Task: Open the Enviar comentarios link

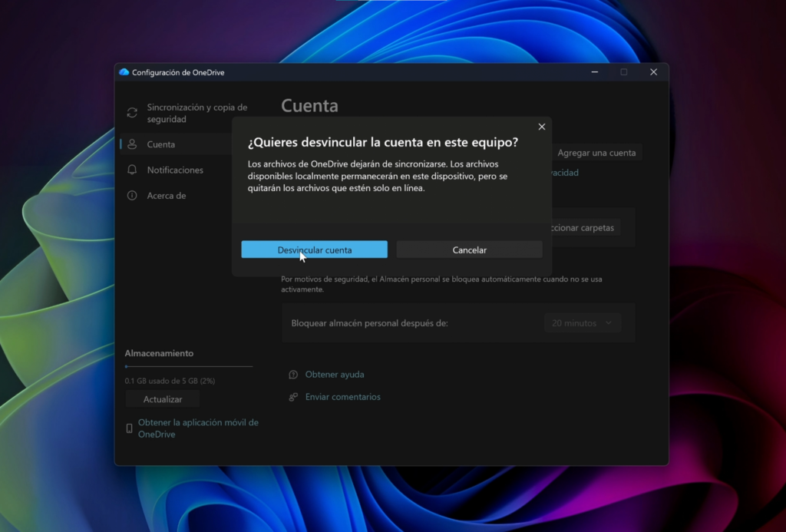Action: [x=342, y=396]
